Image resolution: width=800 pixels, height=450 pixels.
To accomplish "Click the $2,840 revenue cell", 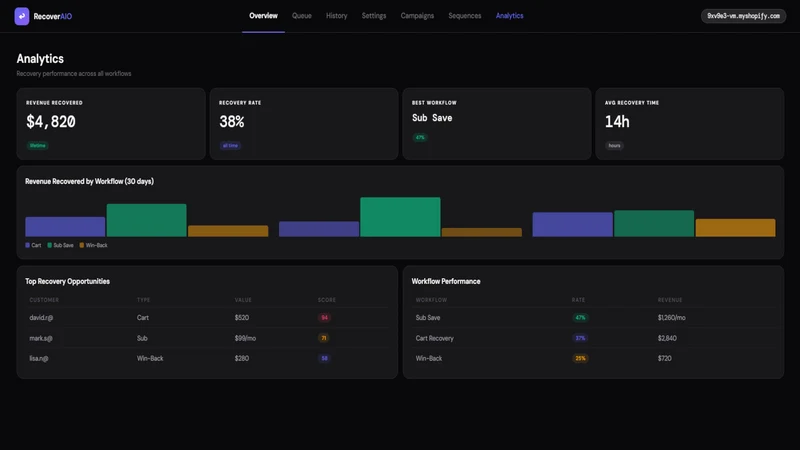I will pyautogui.click(x=667, y=338).
